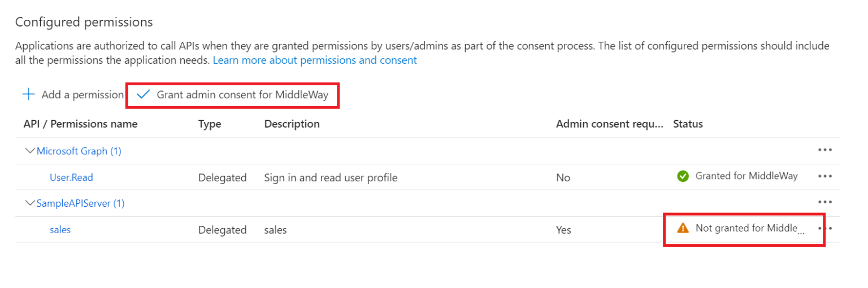
Task: Open ellipsis menu for Microsoft Graph row
Action: click(824, 150)
